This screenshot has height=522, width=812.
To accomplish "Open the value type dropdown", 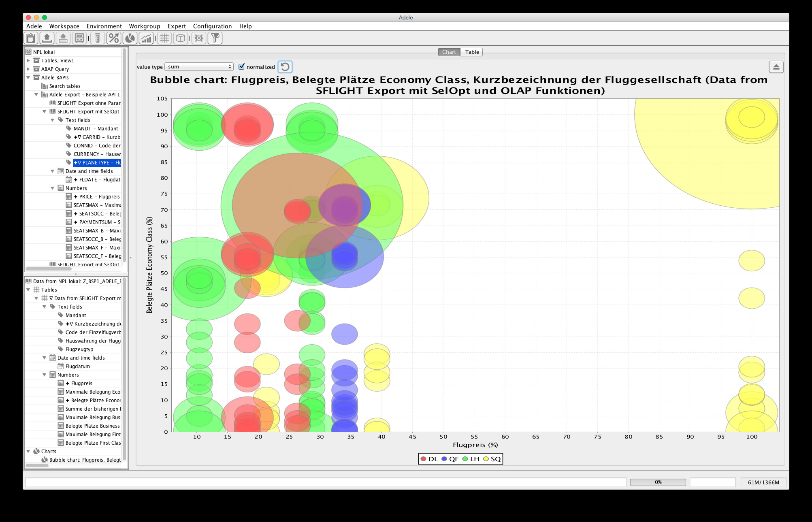I will (199, 67).
